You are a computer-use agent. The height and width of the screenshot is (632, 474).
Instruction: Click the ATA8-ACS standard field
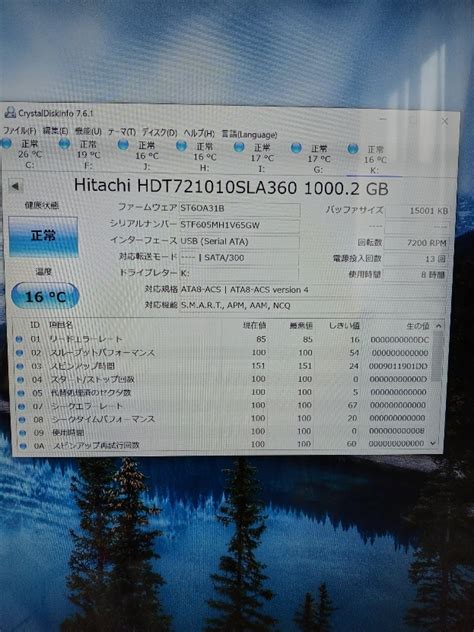(x=312, y=290)
